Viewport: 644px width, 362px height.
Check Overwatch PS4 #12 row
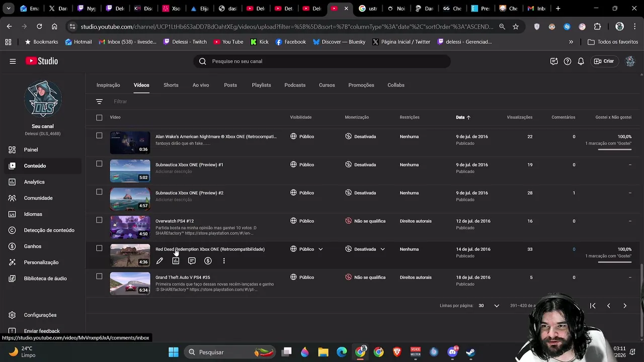[x=99, y=220]
